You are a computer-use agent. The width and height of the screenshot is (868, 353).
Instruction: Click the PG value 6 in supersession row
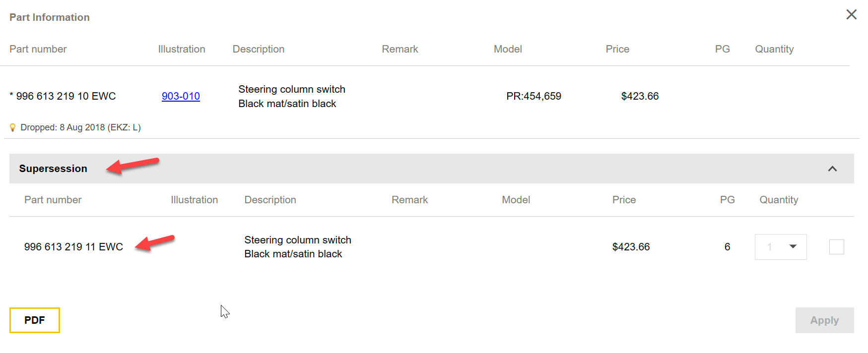tap(727, 247)
